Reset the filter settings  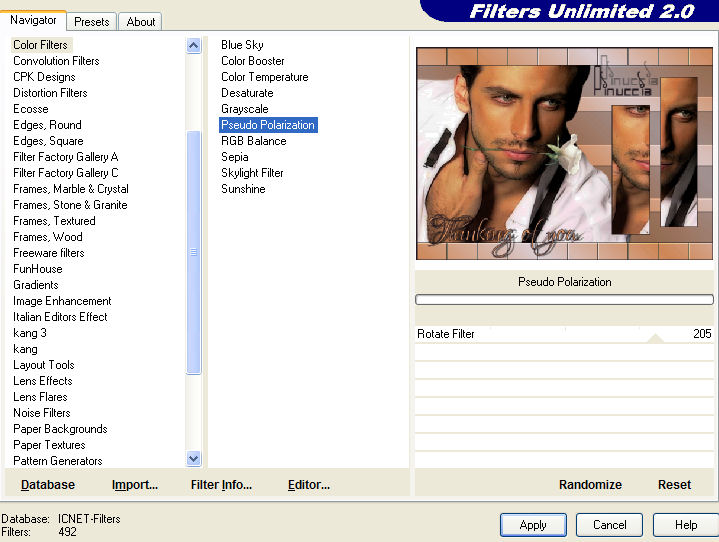674,485
